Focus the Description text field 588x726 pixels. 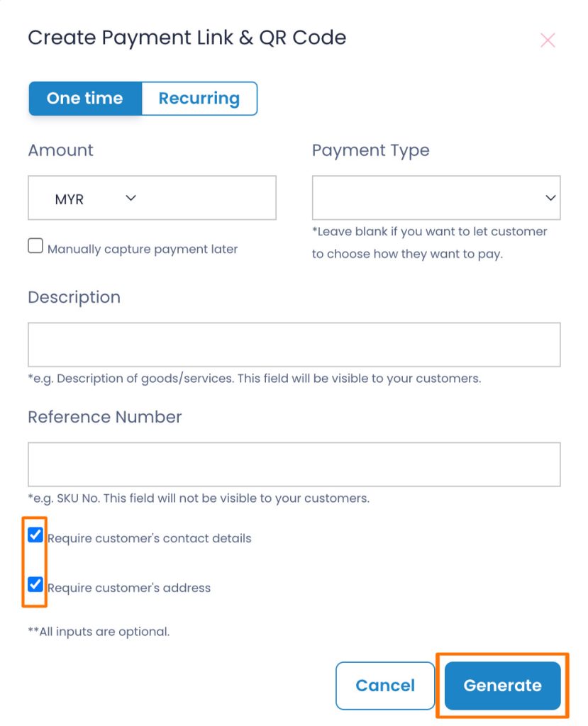(294, 345)
